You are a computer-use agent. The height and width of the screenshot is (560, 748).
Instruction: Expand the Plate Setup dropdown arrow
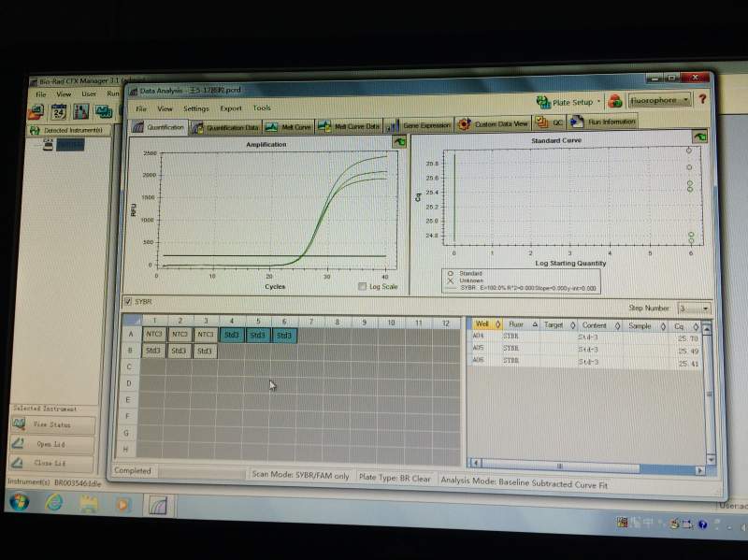598,102
